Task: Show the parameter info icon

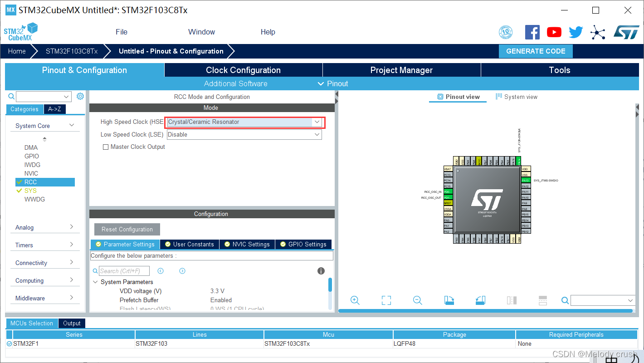Action: point(321,271)
